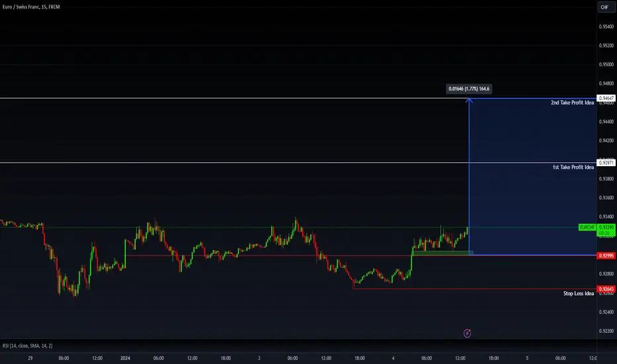Select the 2nd Take Profit Idea label
The image size is (617, 364).
[x=572, y=103]
